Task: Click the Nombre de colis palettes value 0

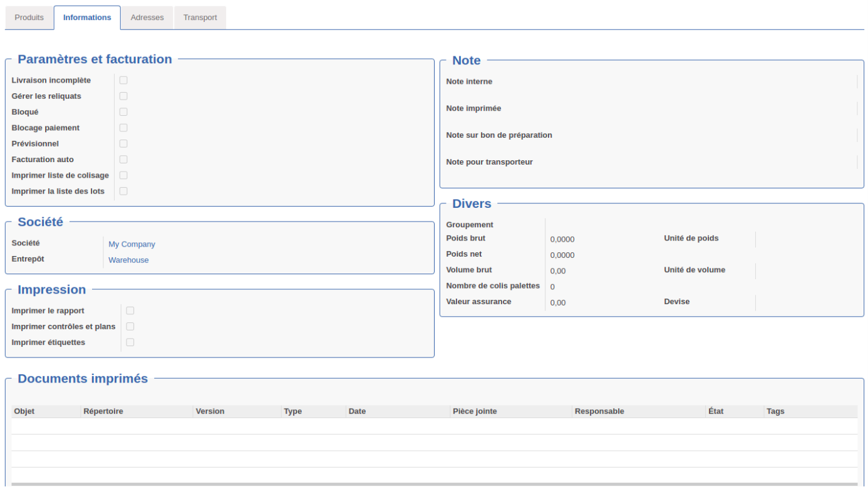Action: pos(552,287)
